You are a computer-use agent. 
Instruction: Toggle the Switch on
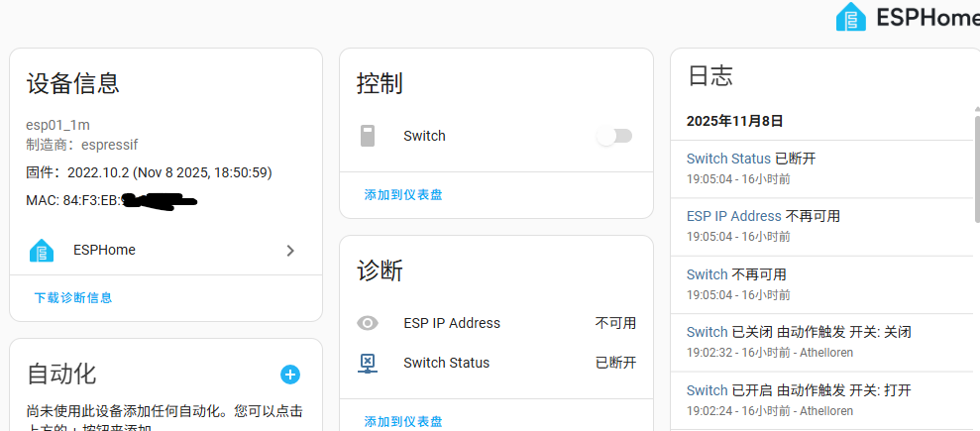coord(614,136)
